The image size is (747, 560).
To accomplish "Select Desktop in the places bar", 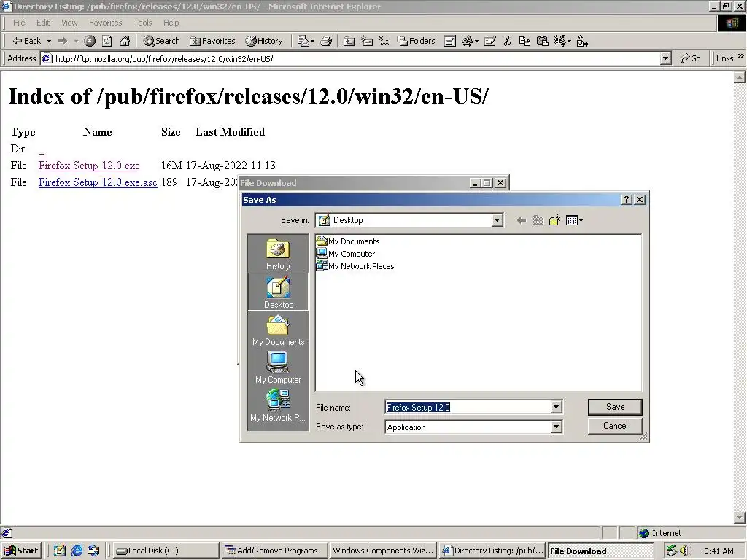I will tap(278, 292).
